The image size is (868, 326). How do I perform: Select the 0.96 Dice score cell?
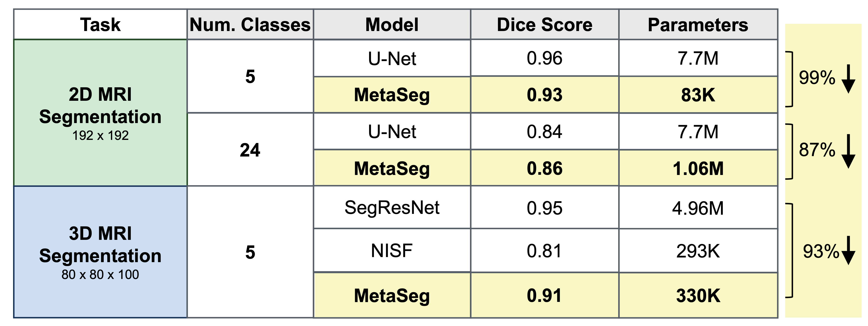click(x=545, y=58)
